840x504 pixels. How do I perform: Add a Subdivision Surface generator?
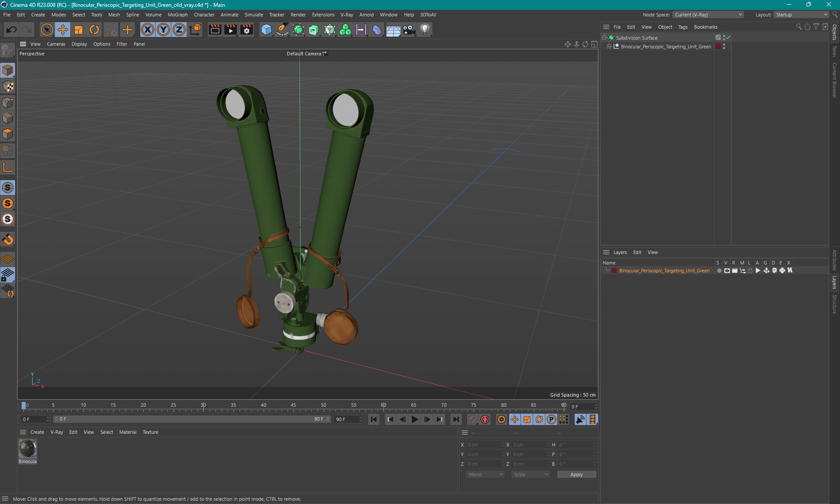click(298, 30)
